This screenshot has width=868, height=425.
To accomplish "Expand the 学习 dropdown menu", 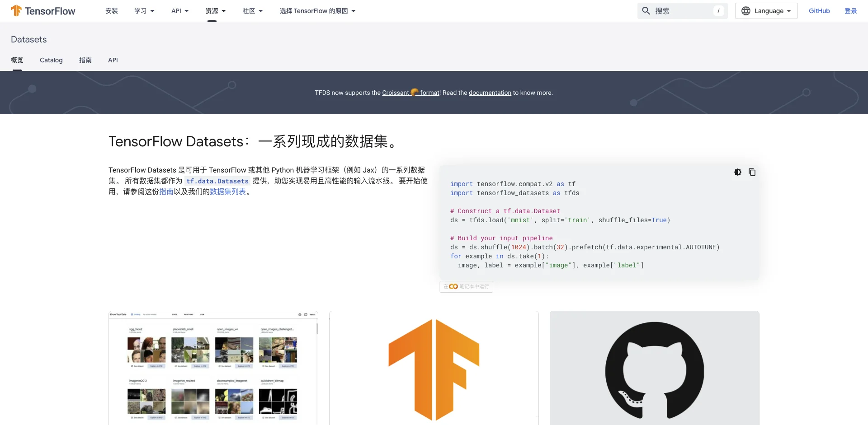I will (144, 11).
